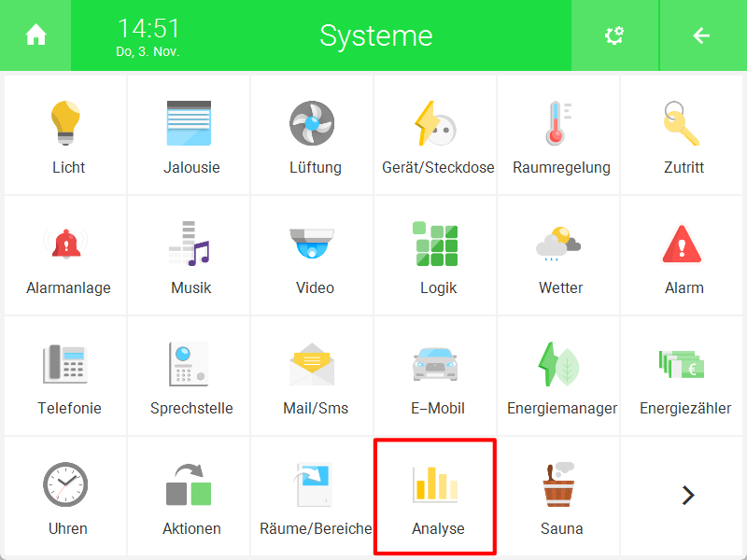
Task: Go back using the arrow button
Action: point(703,35)
